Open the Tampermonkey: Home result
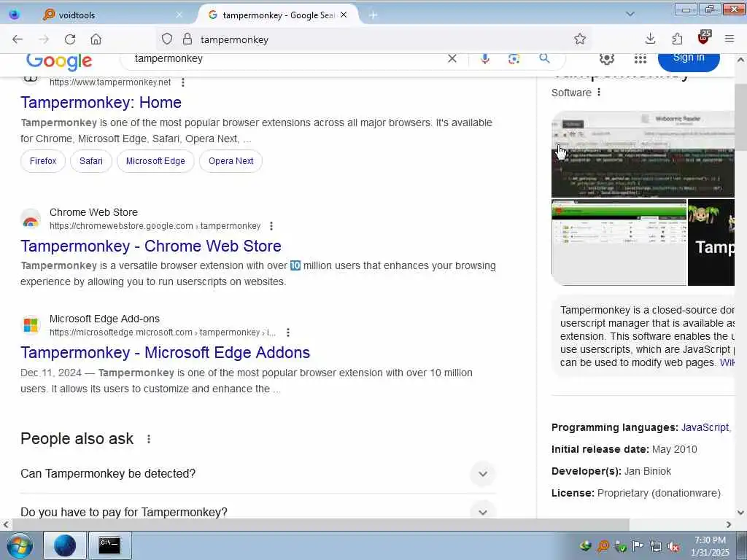Viewport: 747px width, 560px height. pyautogui.click(x=101, y=102)
